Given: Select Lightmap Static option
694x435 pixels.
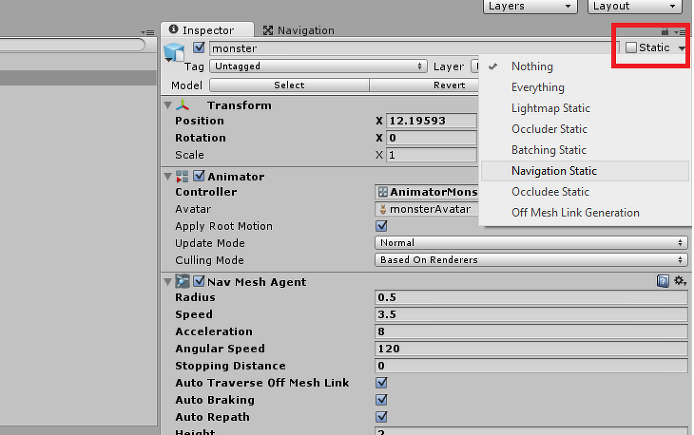Looking at the screenshot, I should 585,108.
